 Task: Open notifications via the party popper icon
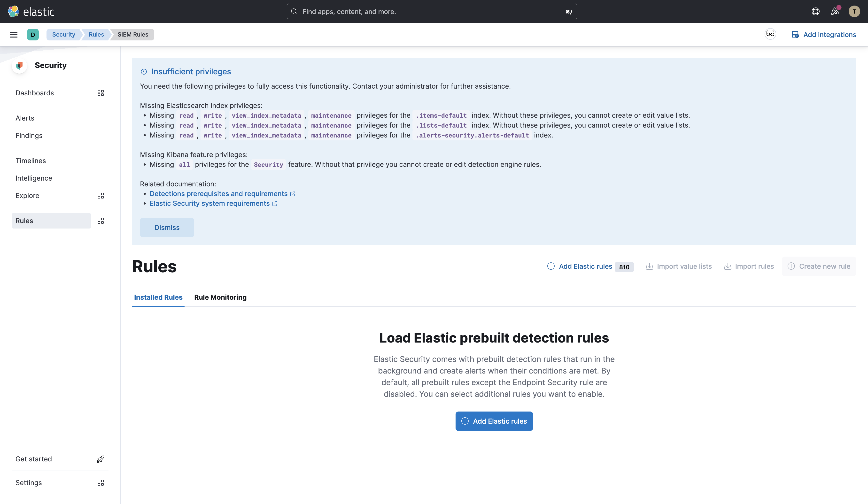click(835, 11)
